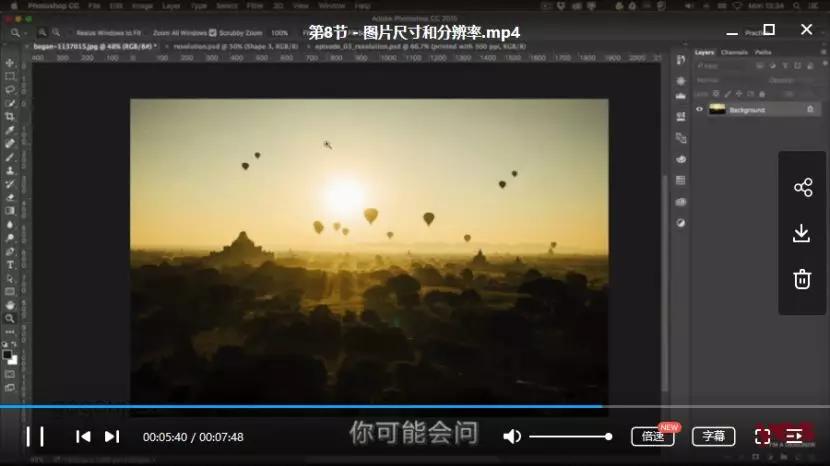The image size is (830, 466).
Task: Toggle Scrubby Zoom checkbox
Action: pyautogui.click(x=213, y=33)
